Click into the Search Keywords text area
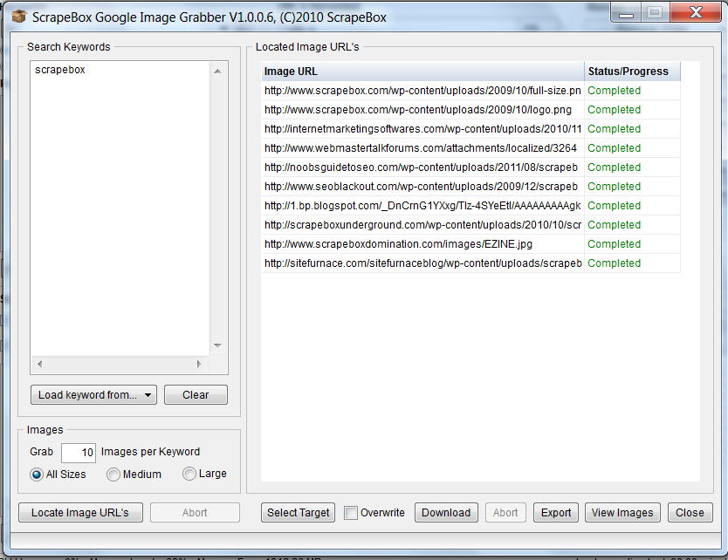728x560 pixels. [120, 208]
